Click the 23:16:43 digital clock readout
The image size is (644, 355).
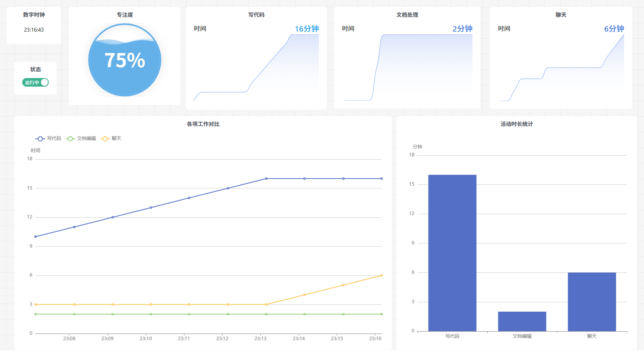pos(34,30)
